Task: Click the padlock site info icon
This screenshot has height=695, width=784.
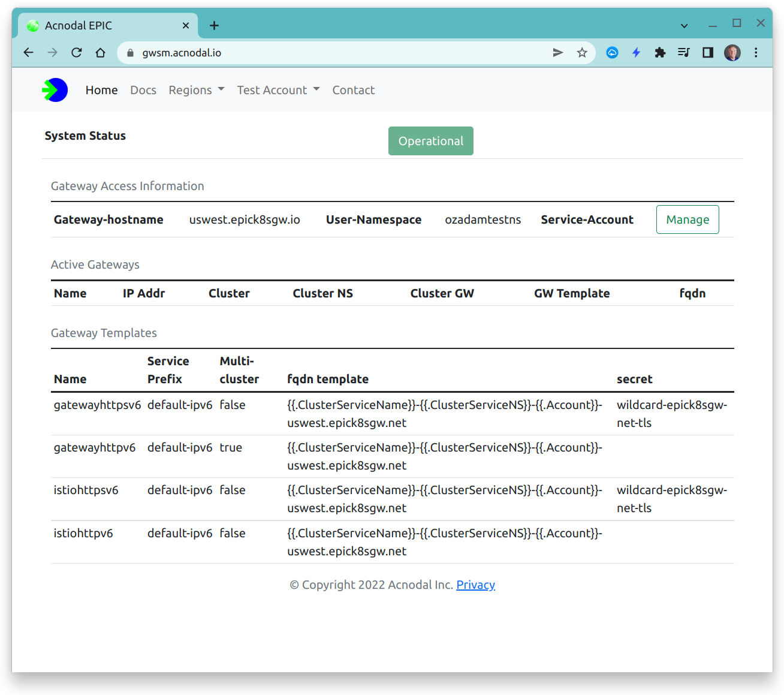Action: point(130,53)
